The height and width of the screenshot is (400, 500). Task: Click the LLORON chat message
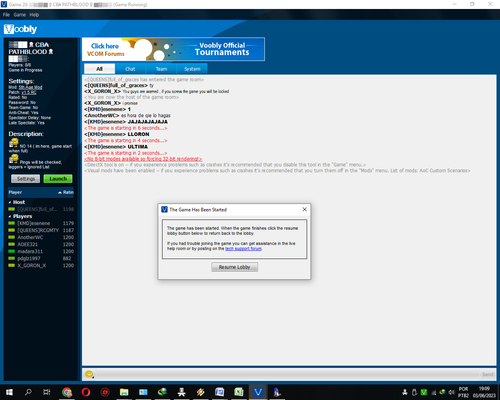138,134
